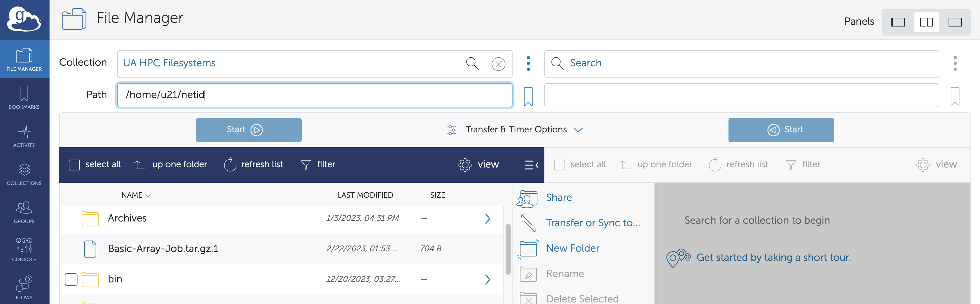The width and height of the screenshot is (980, 304).
Task: Open the Archives folder using its chevron
Action: [x=488, y=219]
